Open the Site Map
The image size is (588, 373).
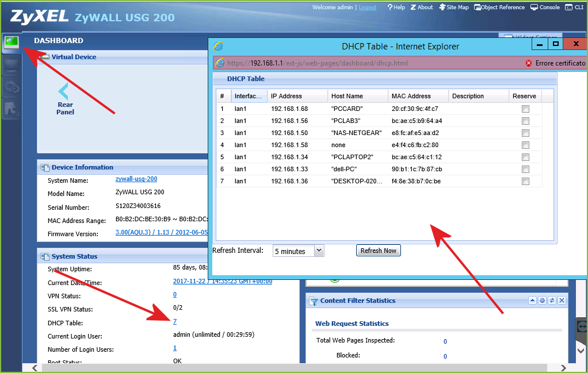[x=454, y=7]
